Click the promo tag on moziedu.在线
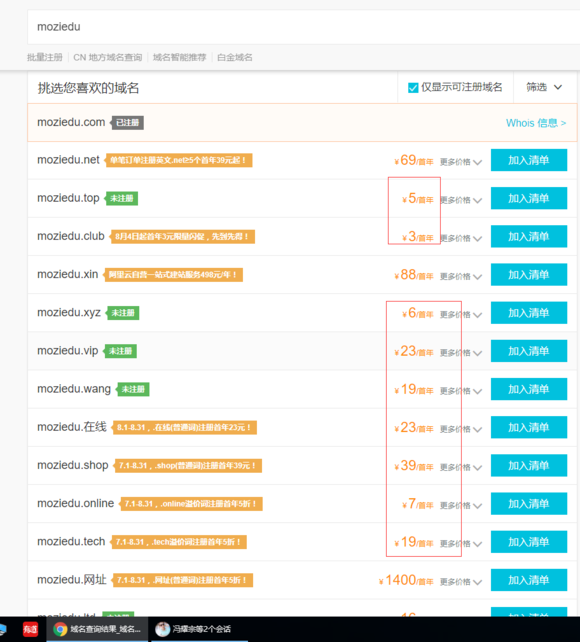The height and width of the screenshot is (642, 580). point(184,427)
